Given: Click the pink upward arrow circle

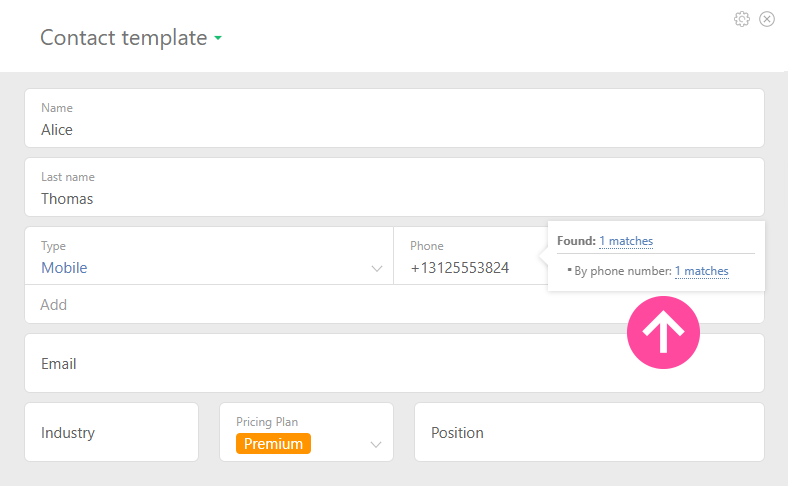Looking at the screenshot, I should click(663, 333).
